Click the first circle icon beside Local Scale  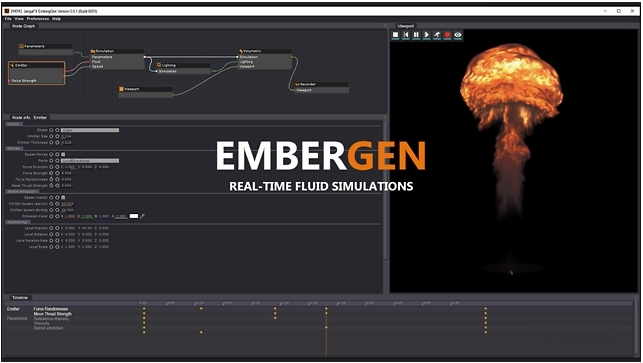52,247
